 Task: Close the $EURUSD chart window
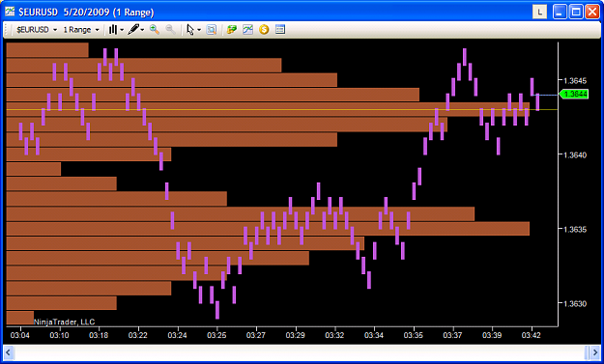click(x=592, y=12)
